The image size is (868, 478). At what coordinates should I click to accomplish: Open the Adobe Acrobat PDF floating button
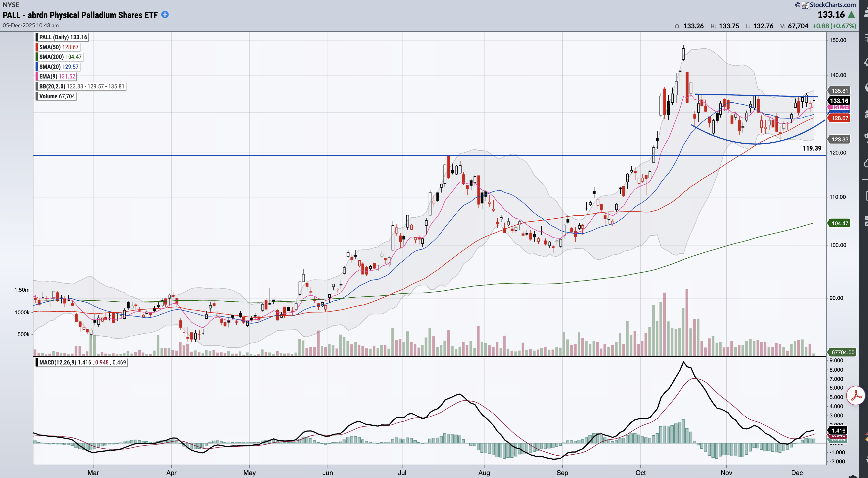(856, 396)
